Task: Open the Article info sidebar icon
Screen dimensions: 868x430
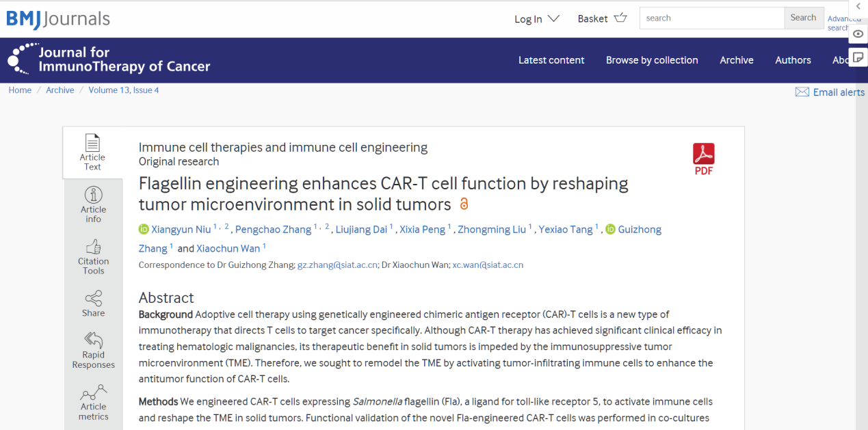Action: [93, 195]
